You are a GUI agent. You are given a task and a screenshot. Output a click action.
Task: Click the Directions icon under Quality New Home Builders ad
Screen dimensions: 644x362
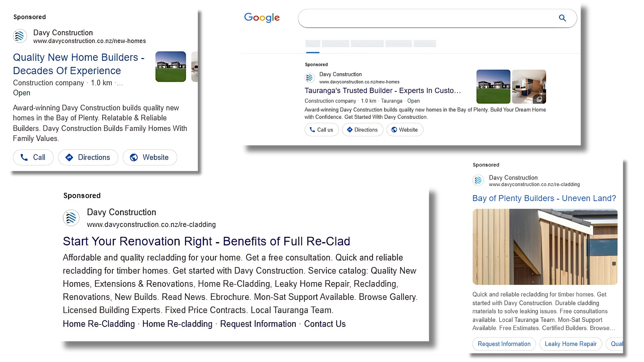pos(69,157)
